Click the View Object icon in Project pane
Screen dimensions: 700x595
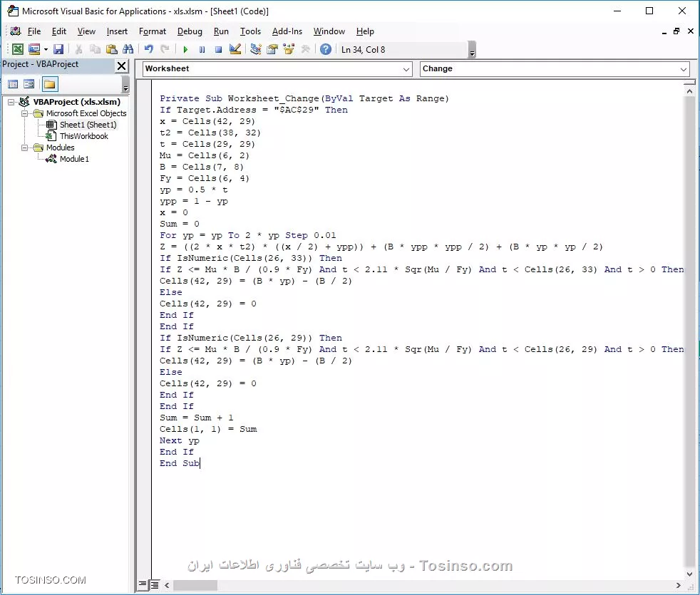click(x=29, y=84)
